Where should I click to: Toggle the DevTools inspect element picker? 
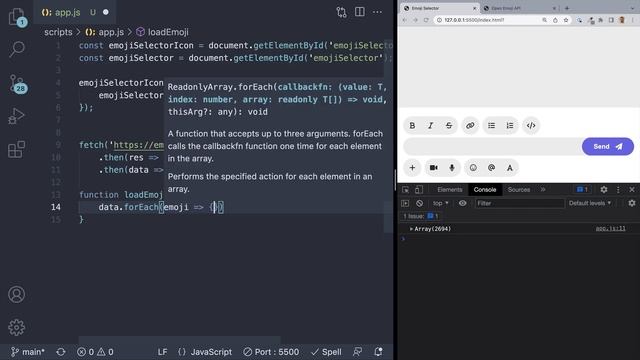tap(405, 189)
